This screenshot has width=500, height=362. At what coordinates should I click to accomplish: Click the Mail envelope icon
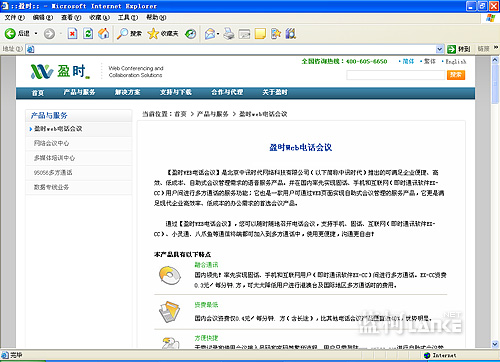[210, 33]
